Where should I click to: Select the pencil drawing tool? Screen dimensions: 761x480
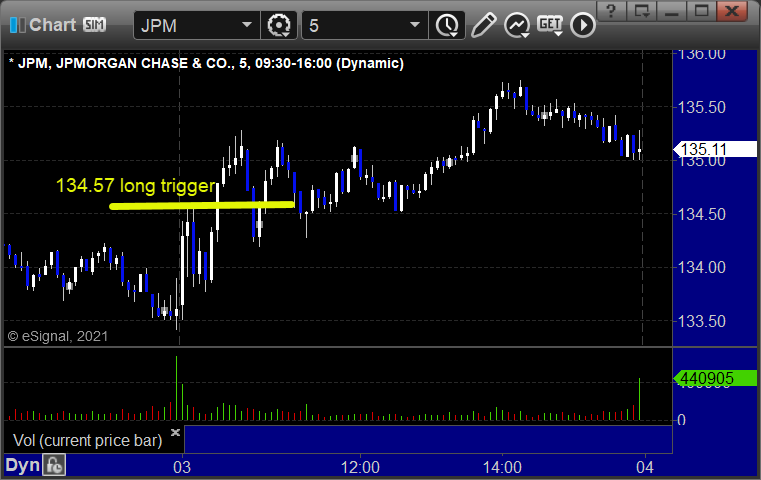pos(483,25)
